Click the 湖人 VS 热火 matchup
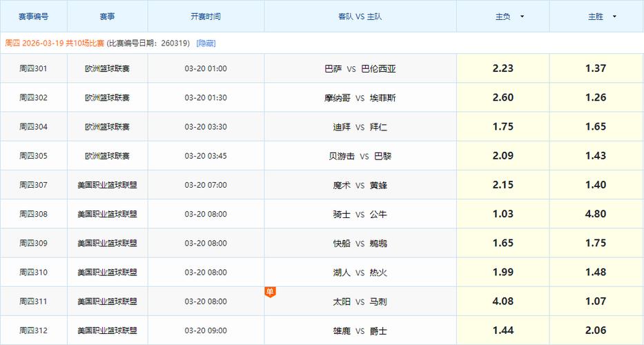This screenshot has width=644, height=345. [360, 273]
